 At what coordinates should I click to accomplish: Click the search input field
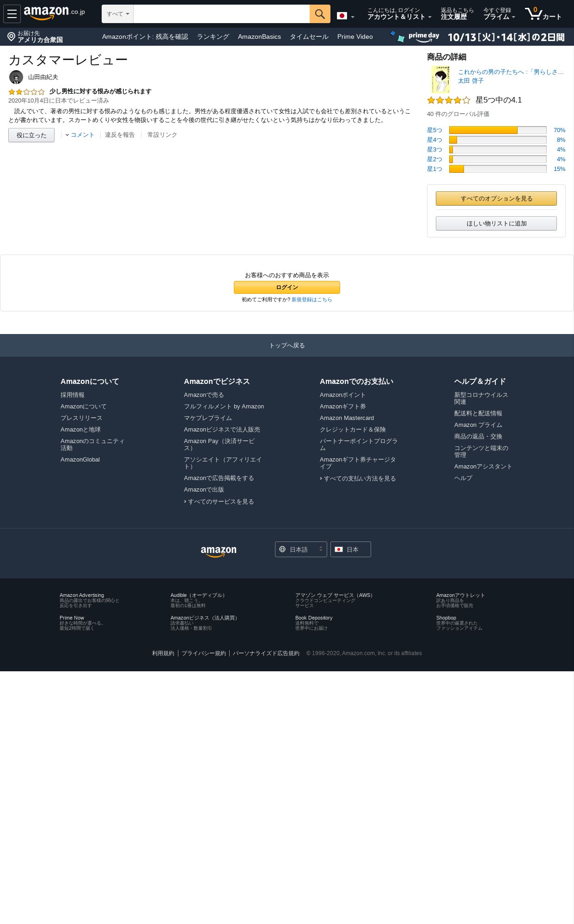pos(221,14)
